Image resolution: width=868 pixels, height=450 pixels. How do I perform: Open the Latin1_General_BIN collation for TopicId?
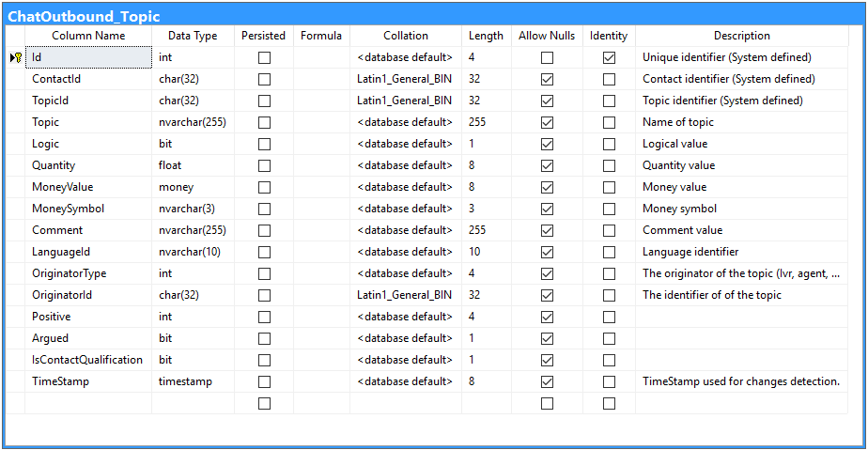point(406,101)
